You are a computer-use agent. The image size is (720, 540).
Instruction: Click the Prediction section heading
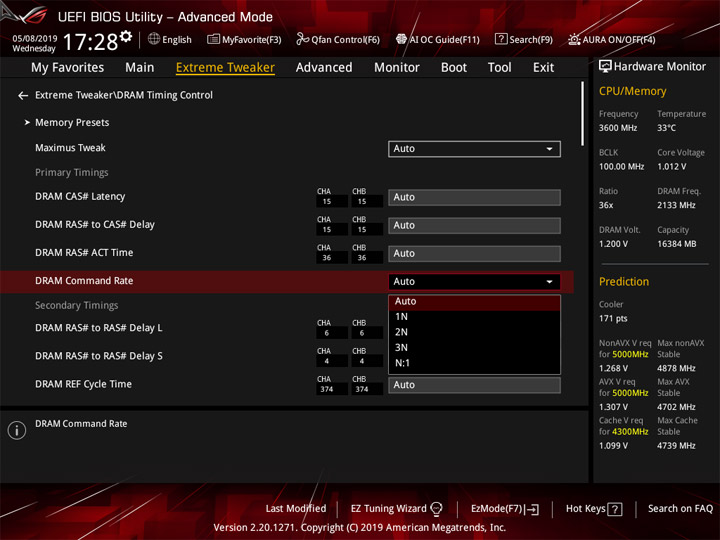tap(624, 281)
